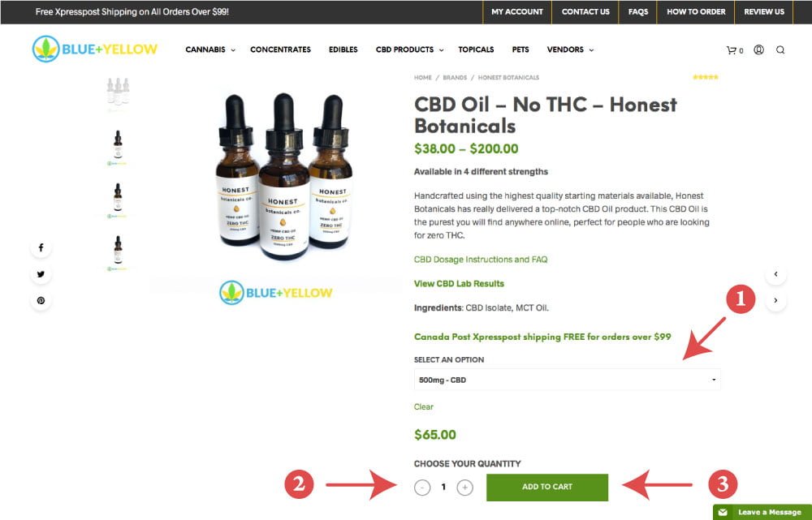The image size is (812, 520).
Task: Select the second bottle thumbnail
Action: click(118, 148)
